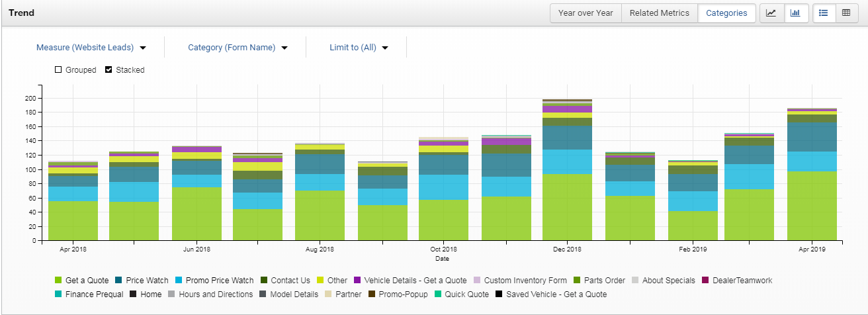Select the Categories tab
Viewport: 868px width, 315px height.
click(726, 13)
